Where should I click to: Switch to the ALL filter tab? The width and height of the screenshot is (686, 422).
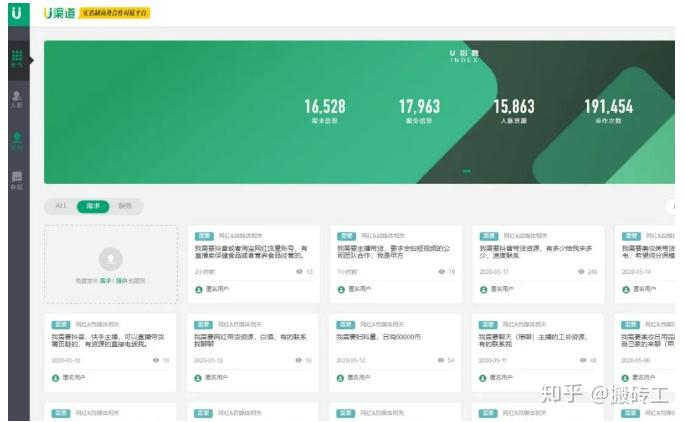click(x=61, y=206)
